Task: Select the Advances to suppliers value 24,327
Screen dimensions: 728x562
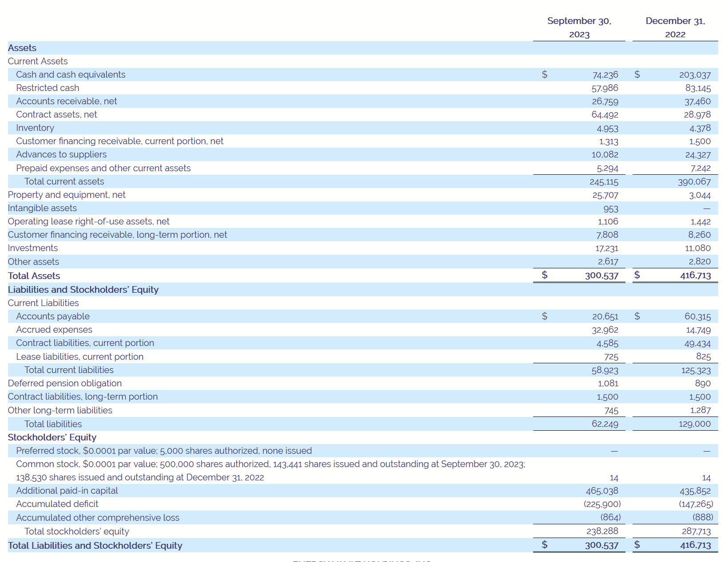Action: coord(697,155)
